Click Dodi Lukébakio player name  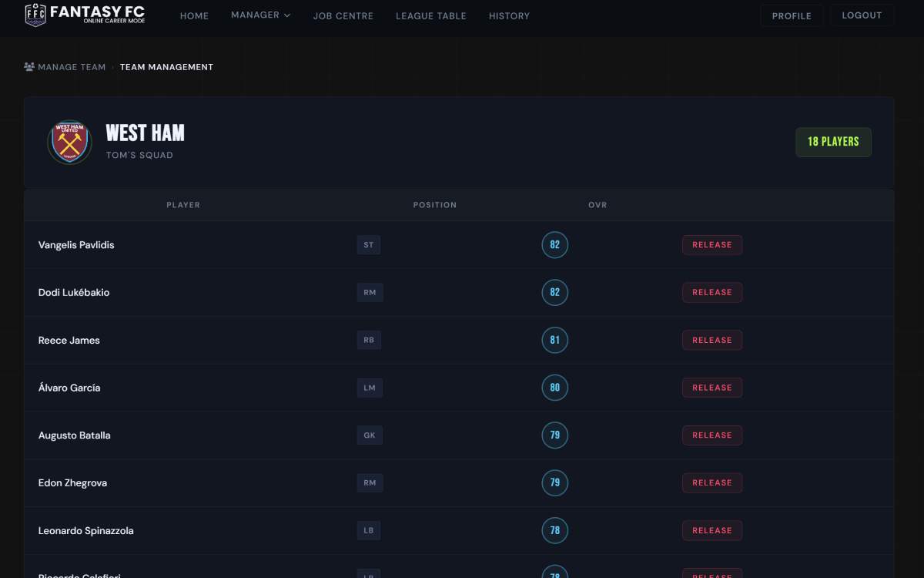(x=74, y=293)
